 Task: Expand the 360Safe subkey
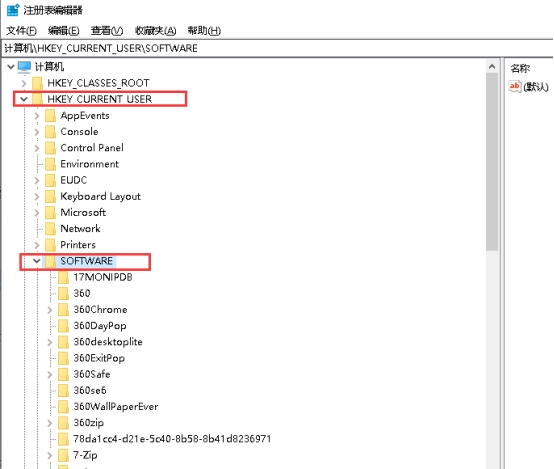[50, 374]
